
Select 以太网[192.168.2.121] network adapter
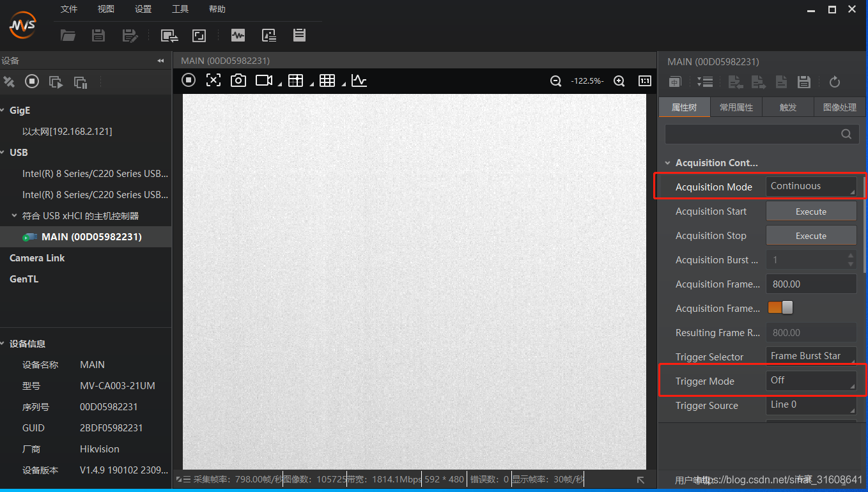click(x=67, y=132)
